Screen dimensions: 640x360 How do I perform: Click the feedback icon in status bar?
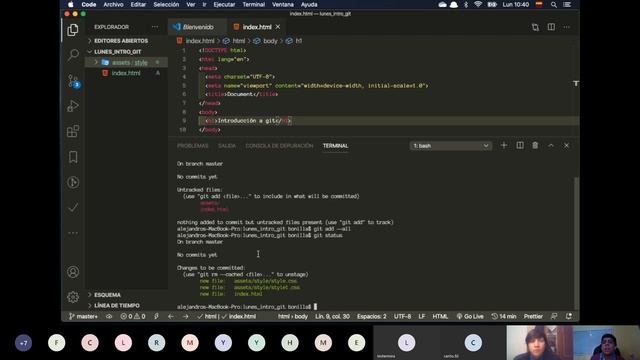coord(554,316)
